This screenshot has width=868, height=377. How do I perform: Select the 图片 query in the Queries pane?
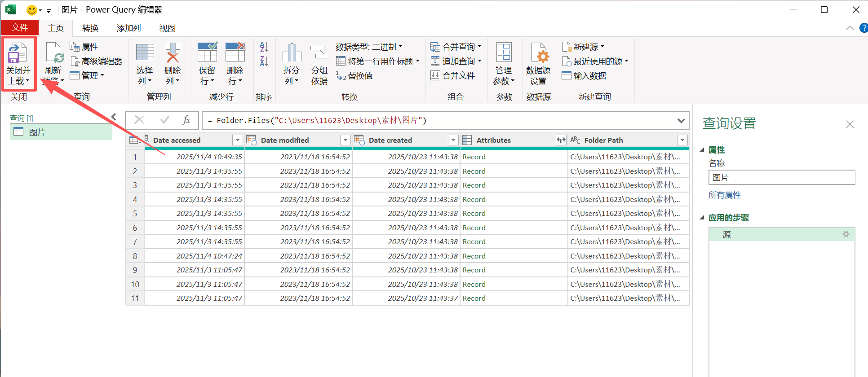(61, 132)
